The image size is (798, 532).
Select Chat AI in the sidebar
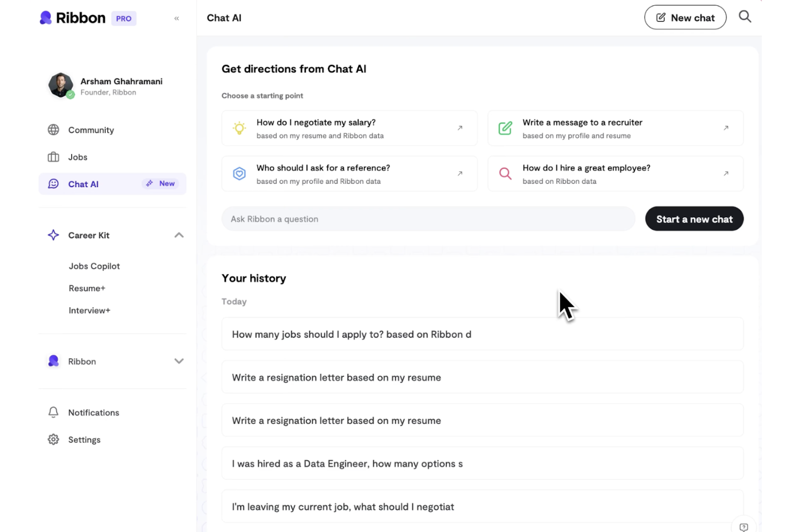coord(112,184)
